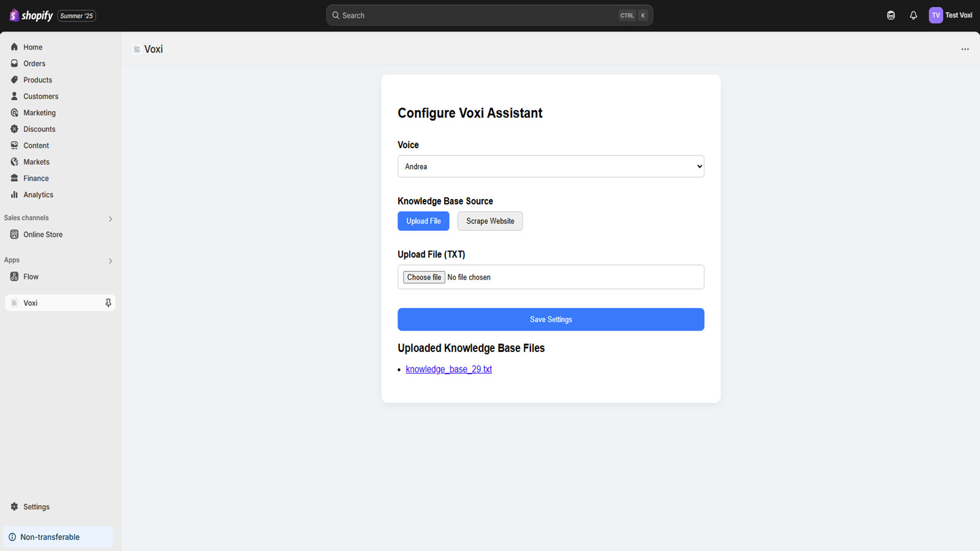Click the Analytics bar chart icon
Viewport: 980px width, 551px height.
[x=14, y=195]
